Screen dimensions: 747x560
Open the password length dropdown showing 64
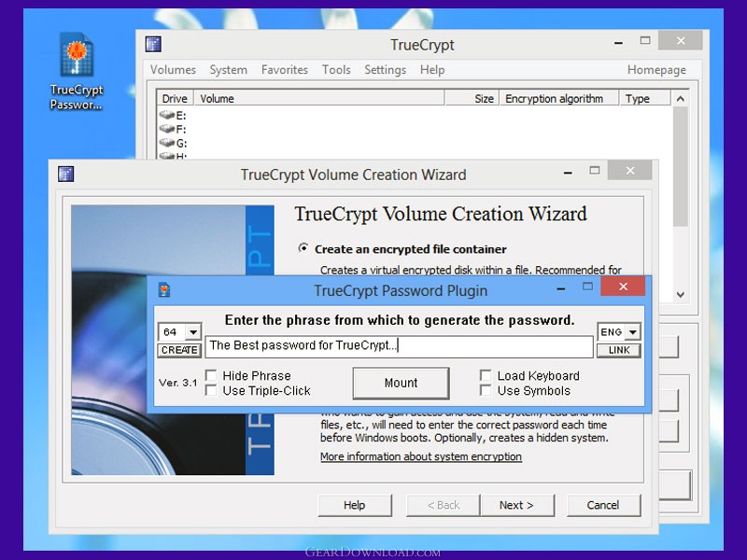pyautogui.click(x=193, y=332)
